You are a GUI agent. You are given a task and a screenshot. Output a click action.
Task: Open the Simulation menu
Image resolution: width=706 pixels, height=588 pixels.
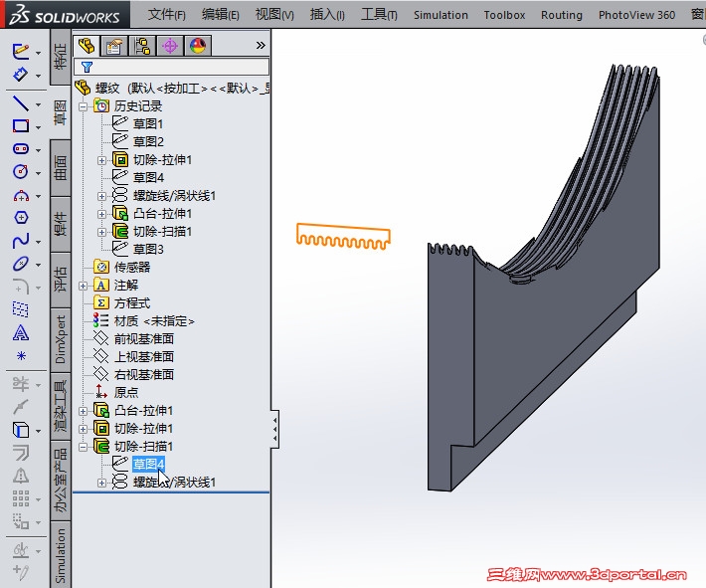[x=441, y=15]
